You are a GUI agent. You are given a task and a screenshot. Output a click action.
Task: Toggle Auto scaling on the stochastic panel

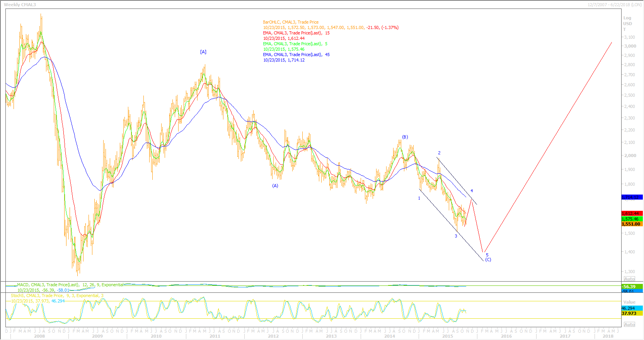[x=629, y=325]
